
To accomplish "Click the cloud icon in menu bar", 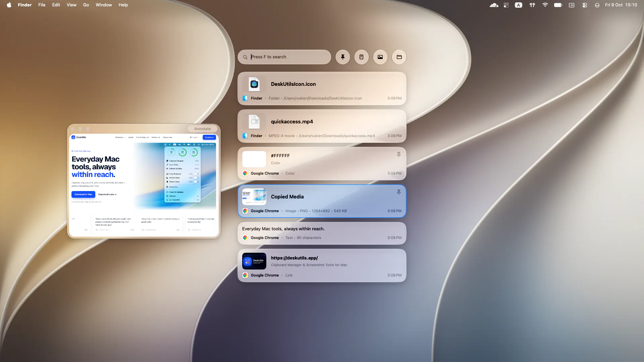I will 494,5.
